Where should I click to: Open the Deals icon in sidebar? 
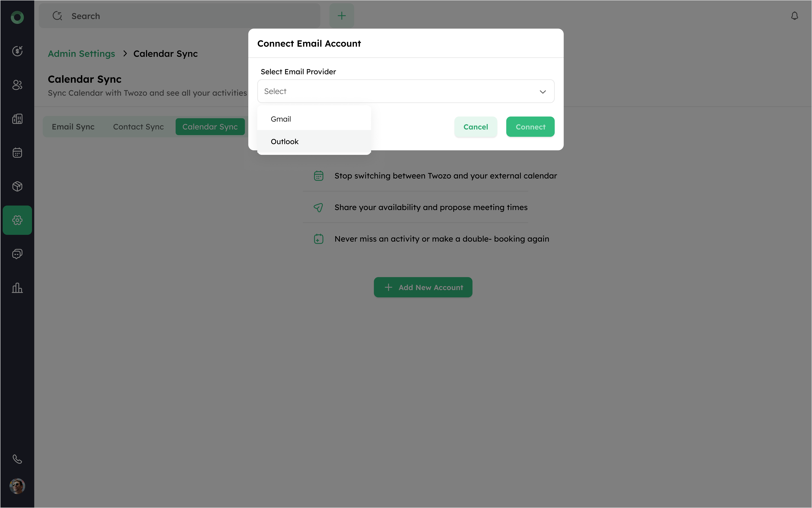[x=17, y=51]
